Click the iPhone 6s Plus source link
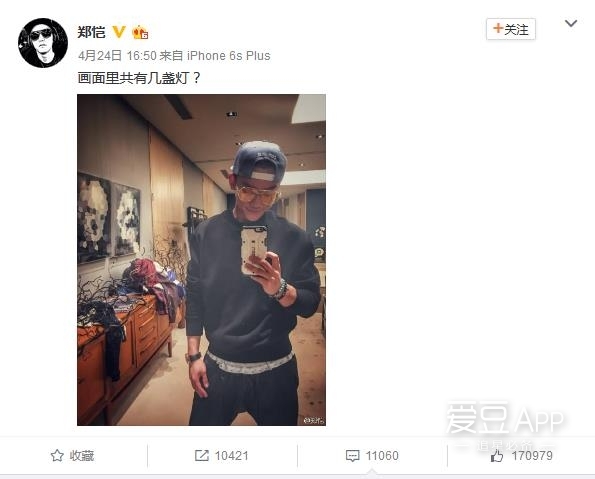This screenshot has width=595, height=479. tap(228, 56)
